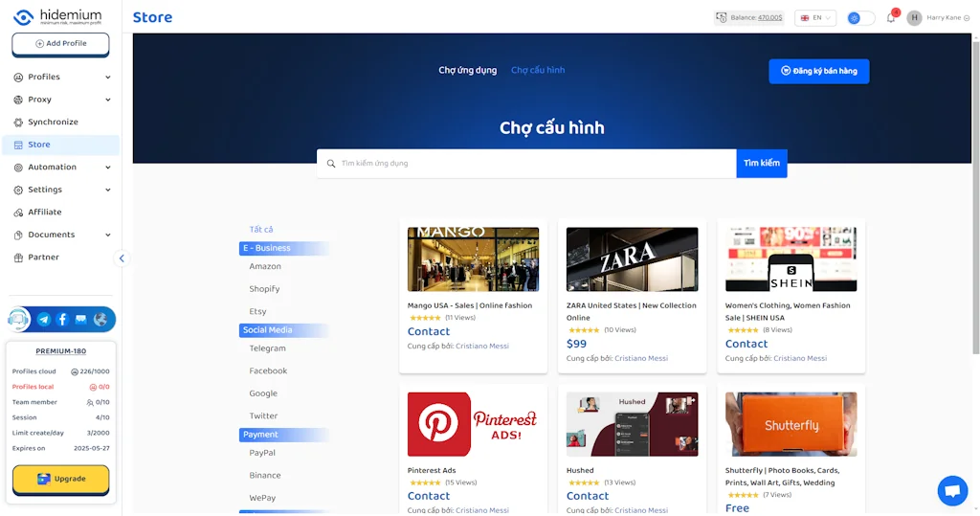Click the Affiliate icon in sidebar
Screen dimensions: 980x516
(18, 212)
